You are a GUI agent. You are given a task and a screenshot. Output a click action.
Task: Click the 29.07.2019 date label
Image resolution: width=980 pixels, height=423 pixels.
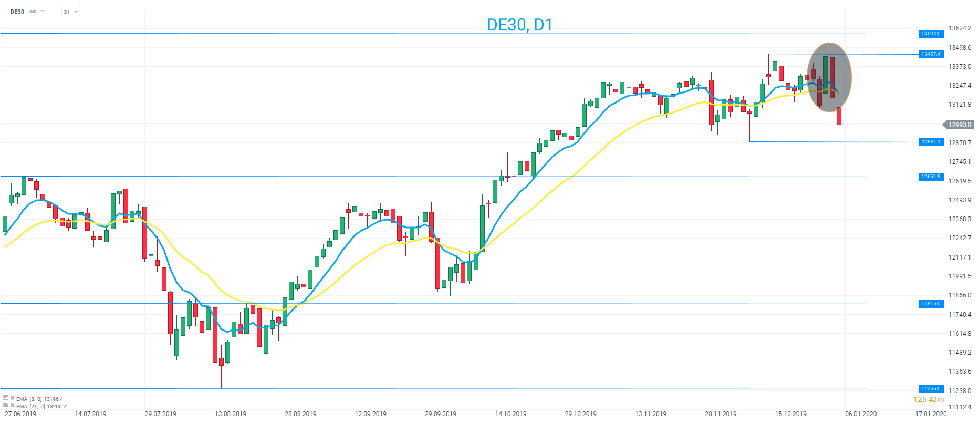coord(161,414)
